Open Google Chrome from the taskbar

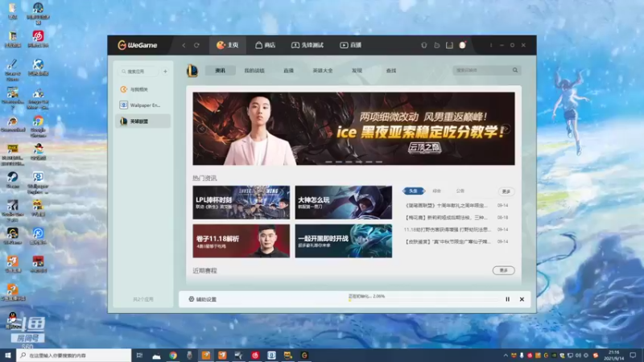173,355
